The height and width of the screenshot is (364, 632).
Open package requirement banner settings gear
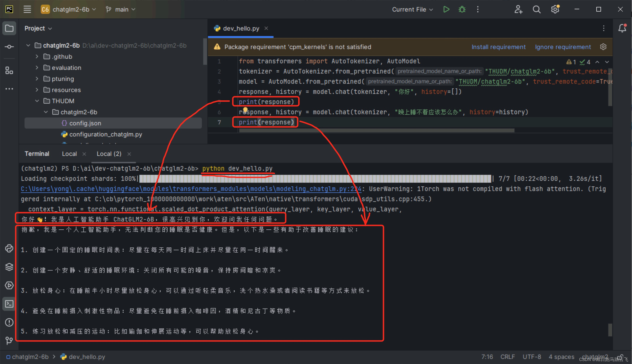pos(603,47)
